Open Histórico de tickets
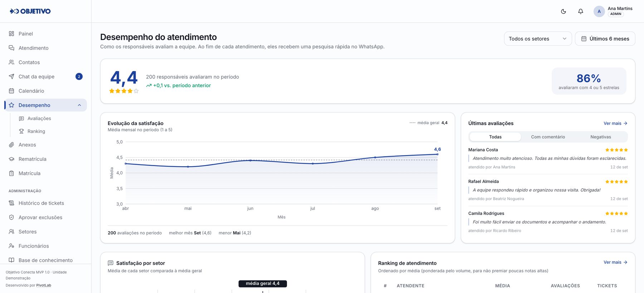Image resolution: width=644 pixels, height=293 pixels. point(45,203)
